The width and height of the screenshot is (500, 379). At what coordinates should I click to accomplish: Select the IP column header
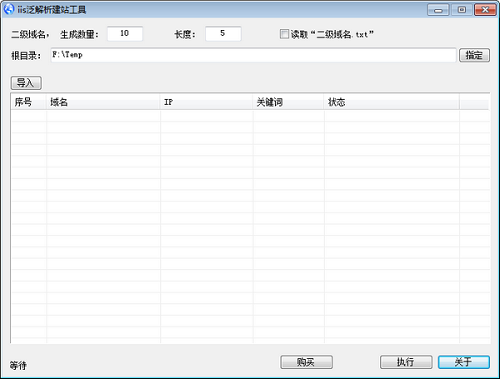(207, 102)
